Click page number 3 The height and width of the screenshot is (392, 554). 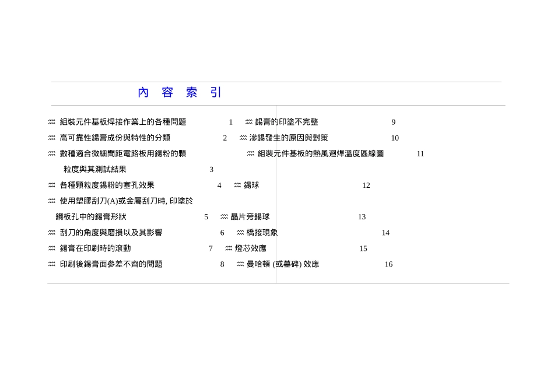(211, 170)
